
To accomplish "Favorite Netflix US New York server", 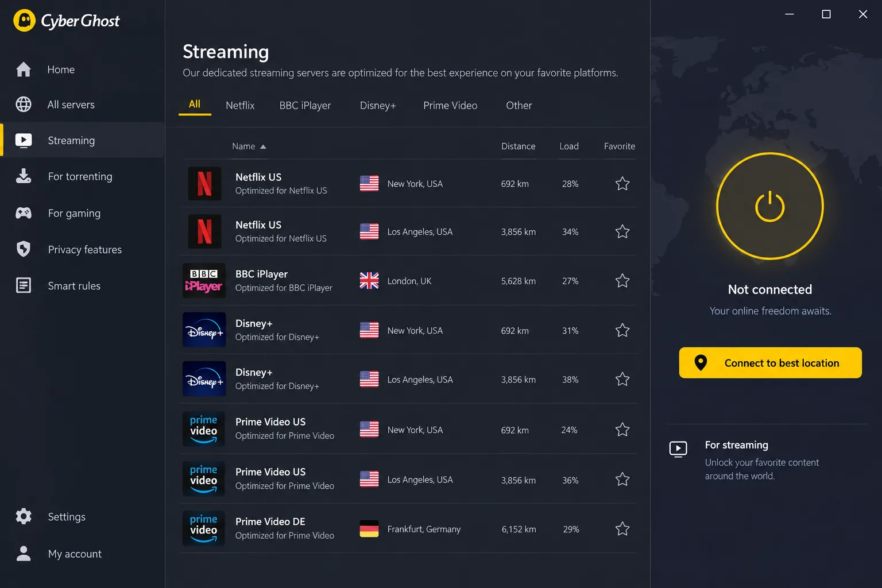I will [x=622, y=184].
